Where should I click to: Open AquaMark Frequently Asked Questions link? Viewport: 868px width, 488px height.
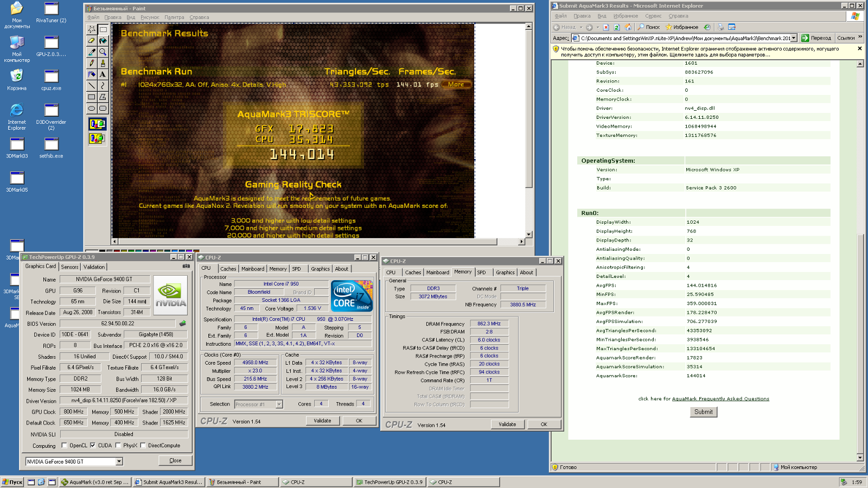point(720,399)
